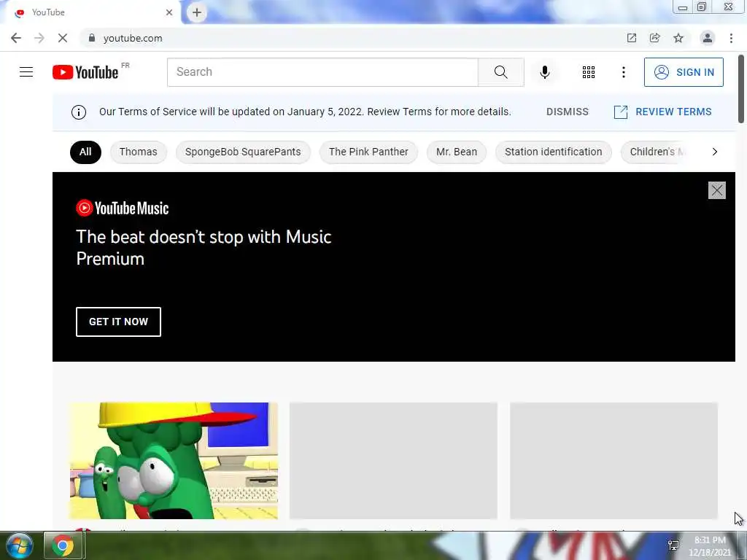This screenshot has width=747, height=560.
Task: Dismiss the Terms of Service notice
Action: coord(567,112)
